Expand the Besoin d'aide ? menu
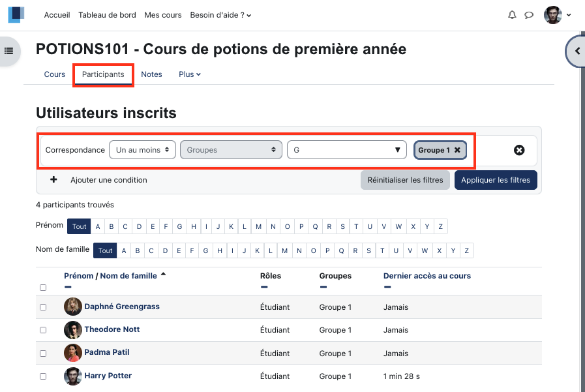 220,15
